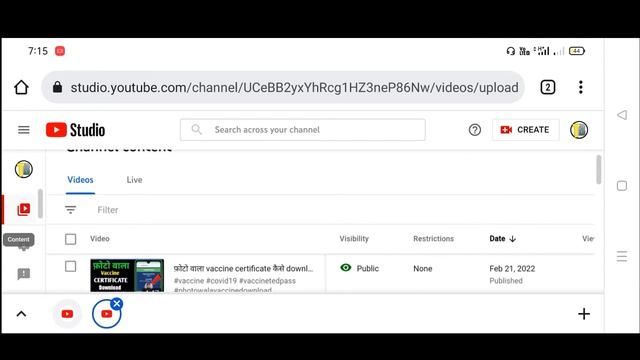Open the tab switcher showing 2 tabs

pyautogui.click(x=548, y=87)
